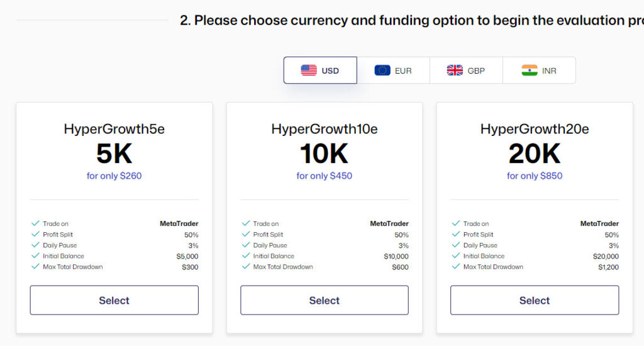644x346 pixels.
Task: Select the HyperGrowth20e 20K plan
Action: tap(535, 300)
